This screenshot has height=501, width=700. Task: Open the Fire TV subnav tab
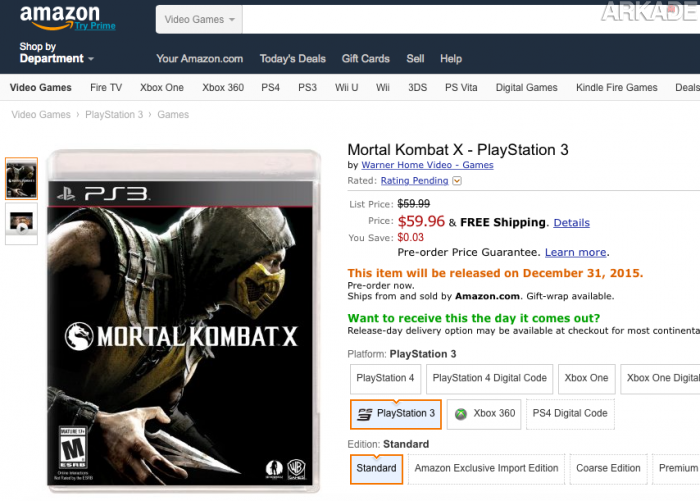pyautogui.click(x=106, y=88)
